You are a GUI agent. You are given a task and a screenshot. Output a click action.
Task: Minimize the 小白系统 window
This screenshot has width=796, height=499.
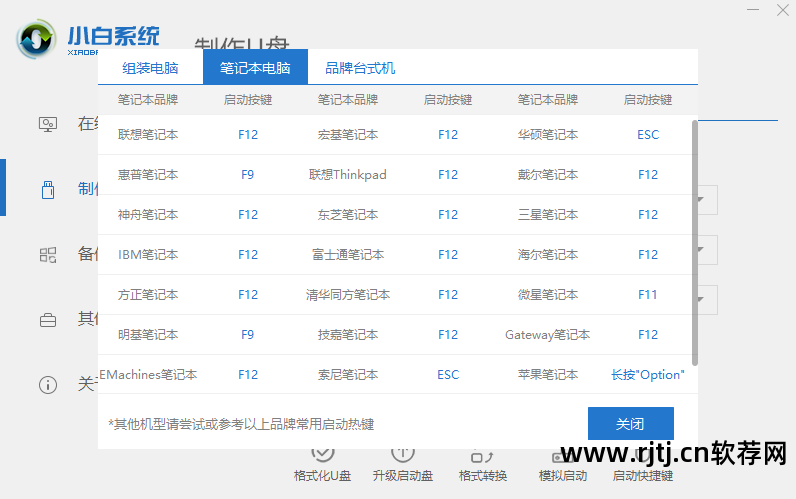pyautogui.click(x=753, y=10)
